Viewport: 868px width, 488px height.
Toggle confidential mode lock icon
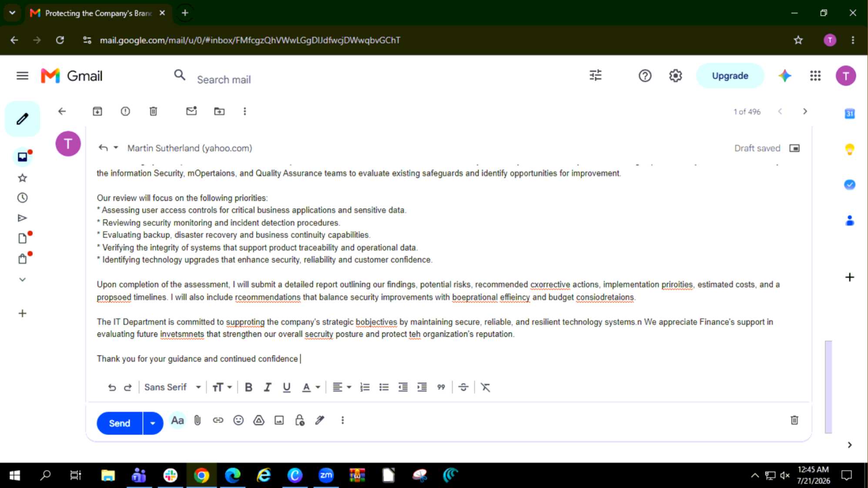coord(300,420)
